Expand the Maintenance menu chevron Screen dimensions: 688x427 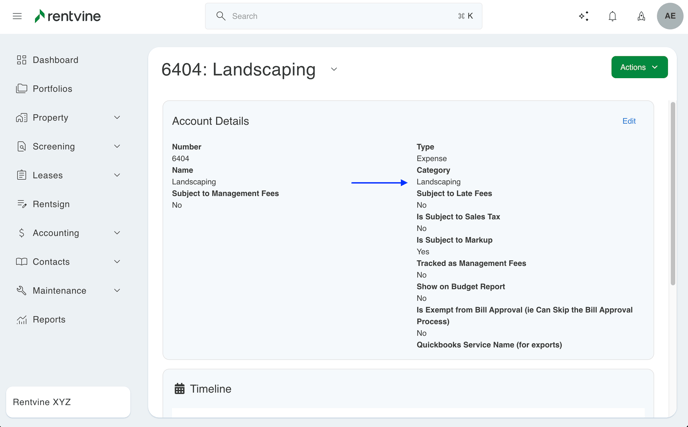click(x=117, y=291)
